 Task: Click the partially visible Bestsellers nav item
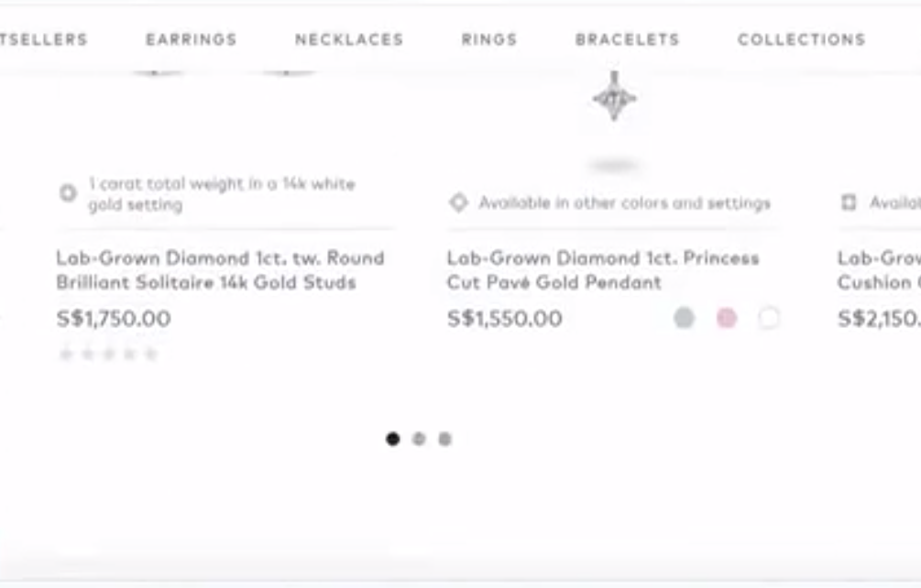click(44, 39)
